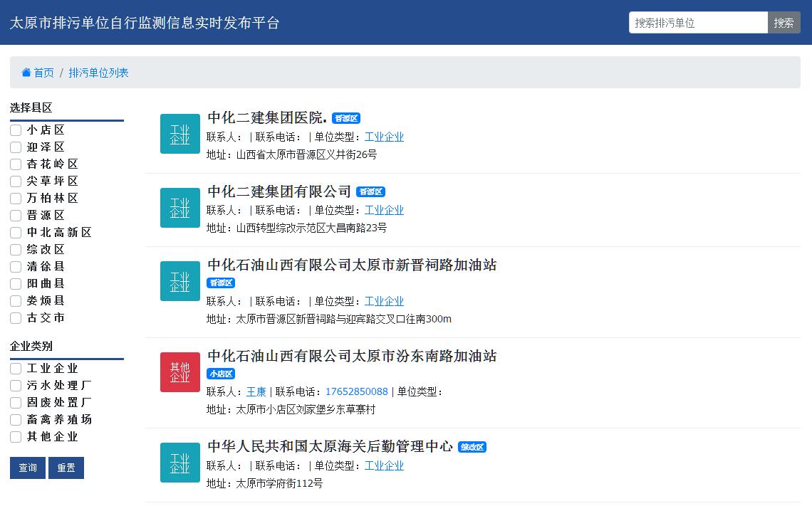The width and height of the screenshot is (812, 511).
Task: Go to 首页 in the breadcrumb
Action: pos(43,73)
